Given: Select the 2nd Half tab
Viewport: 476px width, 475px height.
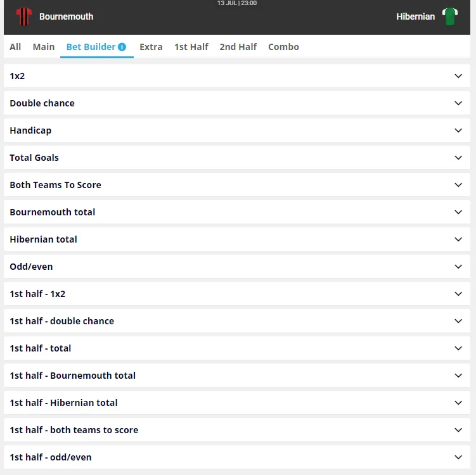Looking at the screenshot, I should (x=238, y=47).
